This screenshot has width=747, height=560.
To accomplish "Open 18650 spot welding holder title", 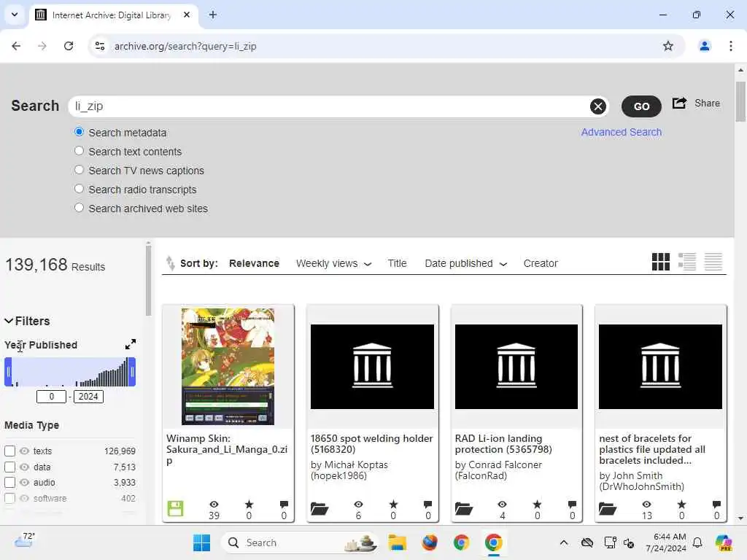I will [x=371, y=444].
